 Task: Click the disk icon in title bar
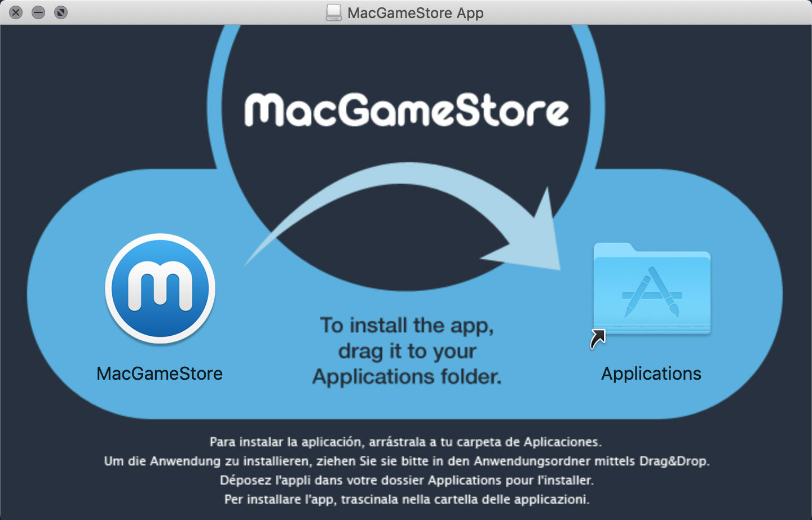pyautogui.click(x=334, y=12)
